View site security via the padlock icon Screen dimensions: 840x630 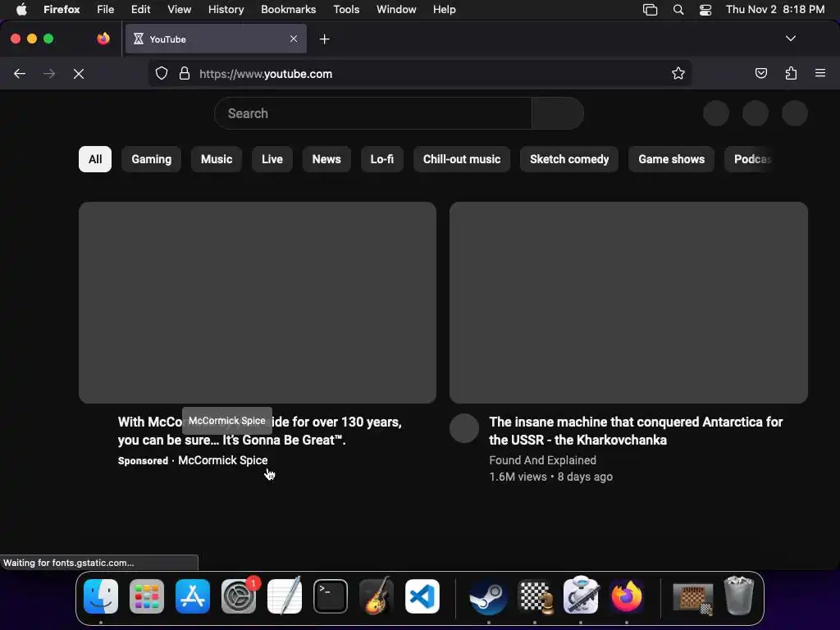185,73
